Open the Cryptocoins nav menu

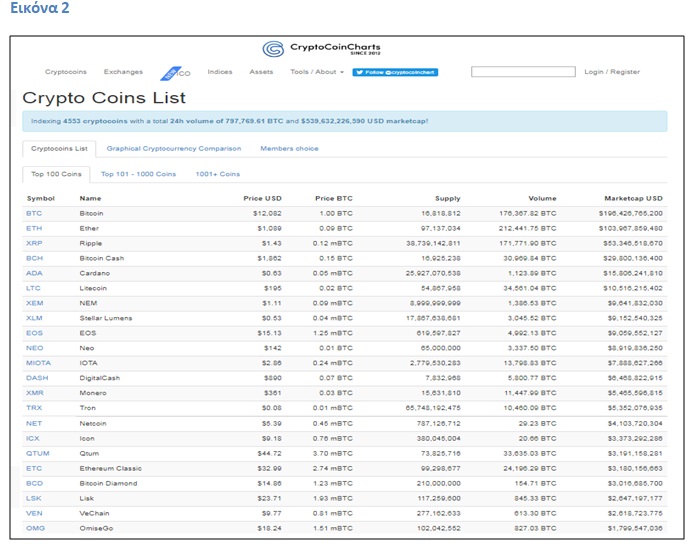66,72
